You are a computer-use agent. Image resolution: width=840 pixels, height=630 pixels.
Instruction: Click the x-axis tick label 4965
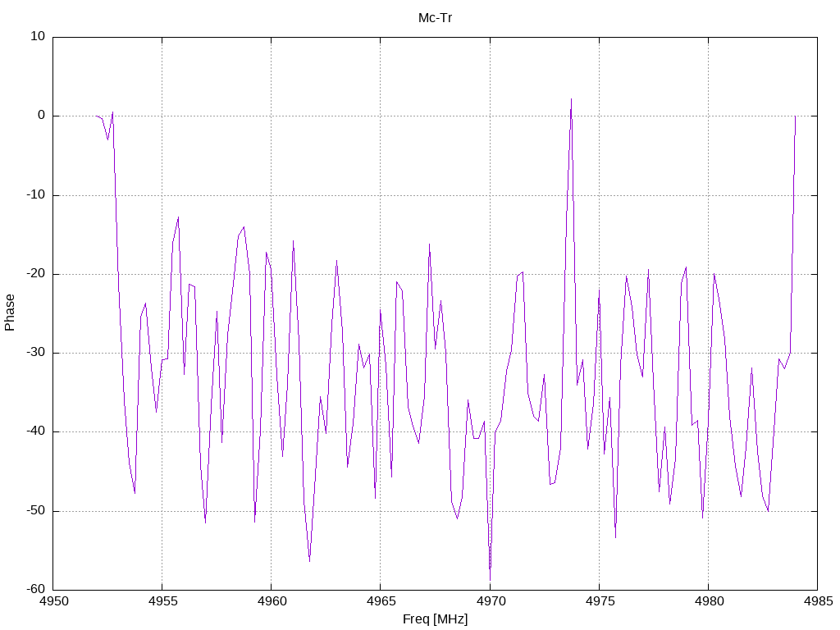click(x=381, y=601)
